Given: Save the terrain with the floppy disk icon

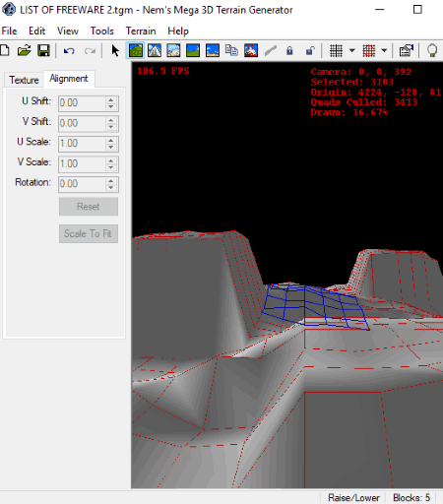Looking at the screenshot, I should point(43,51).
